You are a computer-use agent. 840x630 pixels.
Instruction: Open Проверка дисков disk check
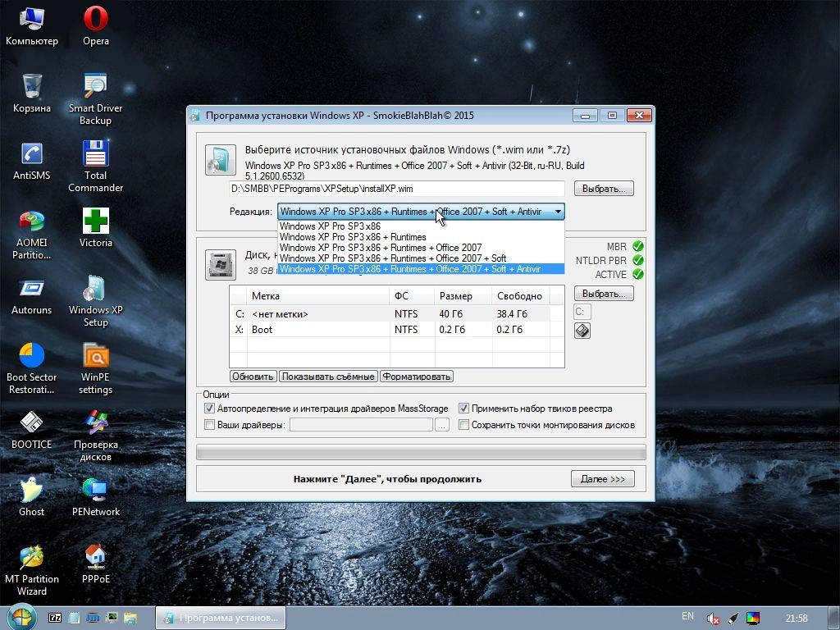coord(95,436)
